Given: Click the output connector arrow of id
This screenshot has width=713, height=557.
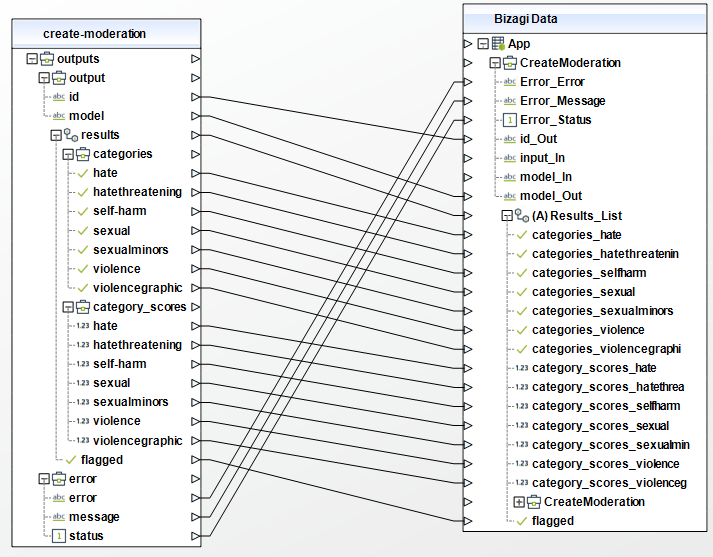Looking at the screenshot, I should (196, 97).
